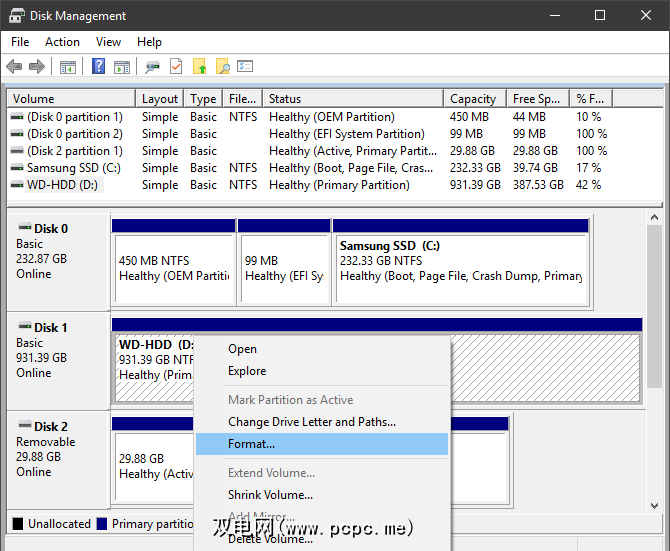Open the Action menu

point(62,42)
